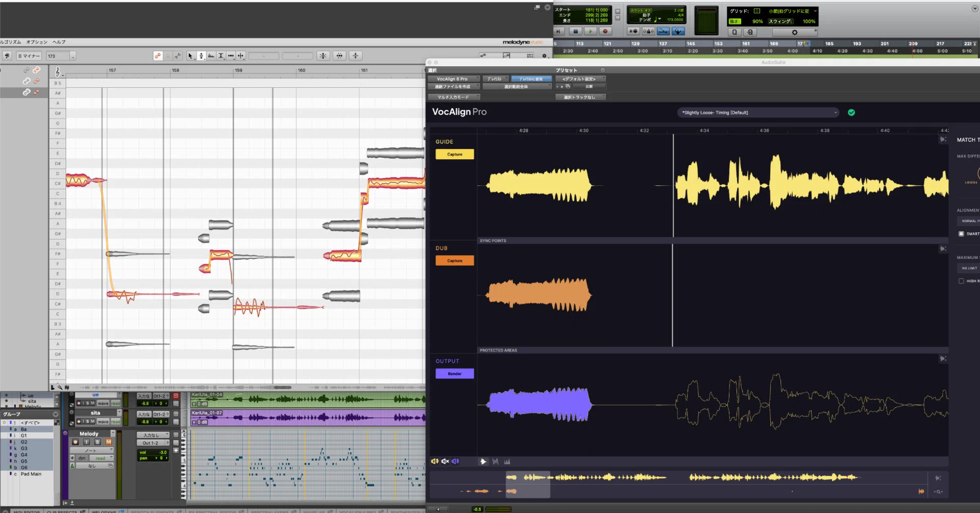
Task: Select Melodyne's main arrow tool
Action: pos(190,56)
